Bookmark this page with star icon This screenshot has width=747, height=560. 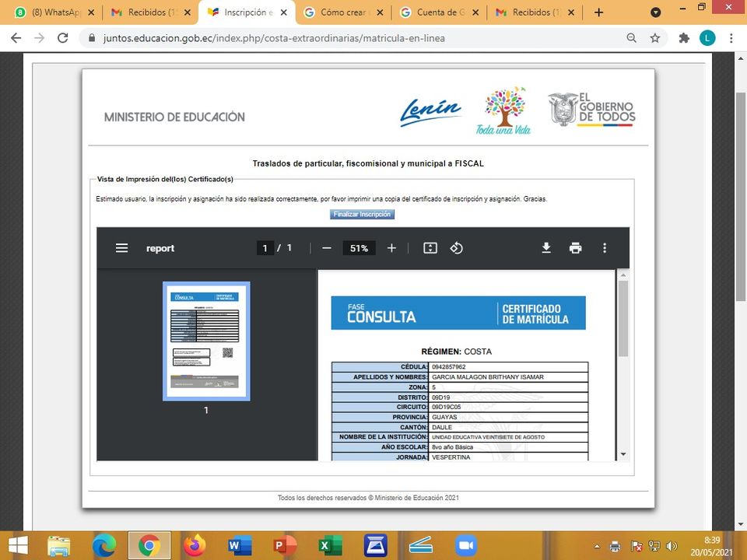click(655, 37)
